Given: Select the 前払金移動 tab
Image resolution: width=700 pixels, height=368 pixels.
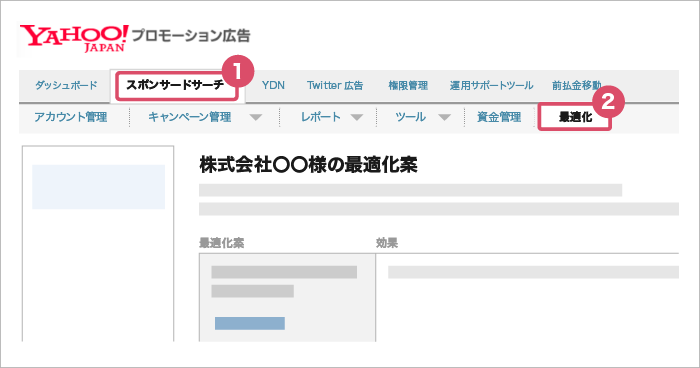Looking at the screenshot, I should pyautogui.click(x=576, y=85).
